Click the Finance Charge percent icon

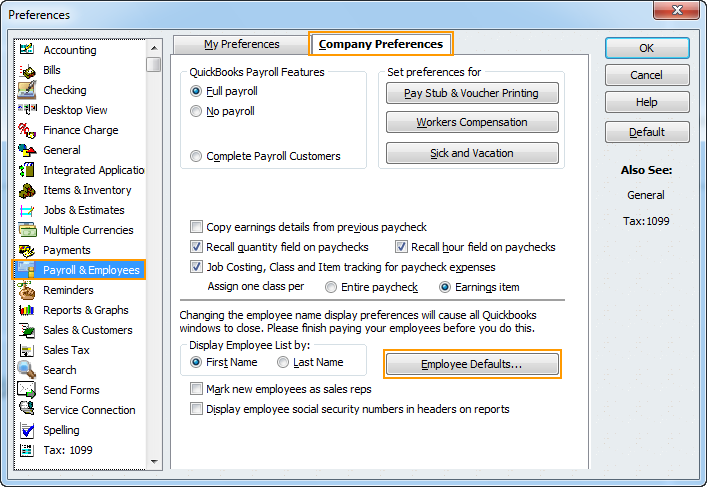tap(27, 130)
